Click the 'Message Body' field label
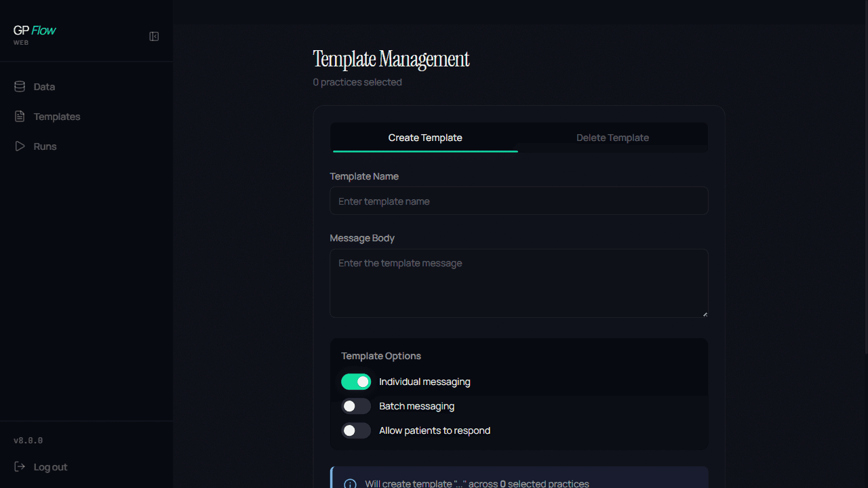 click(x=362, y=238)
